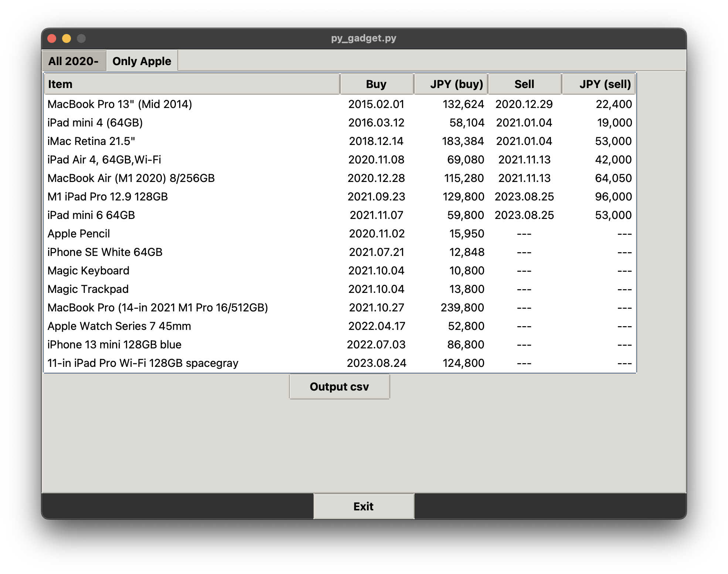Click the yellow minimize window button
Screen dimensions: 728x574
[x=66, y=38]
